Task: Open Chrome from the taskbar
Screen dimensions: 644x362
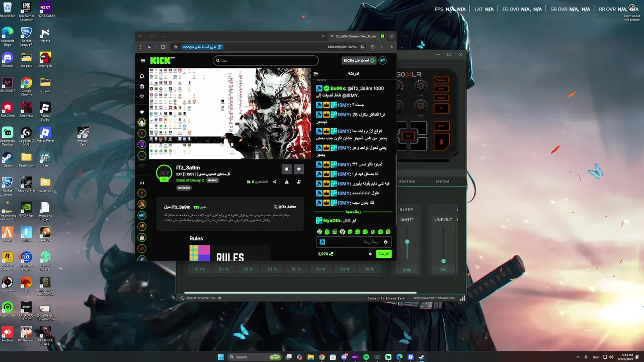Action: pos(321,357)
